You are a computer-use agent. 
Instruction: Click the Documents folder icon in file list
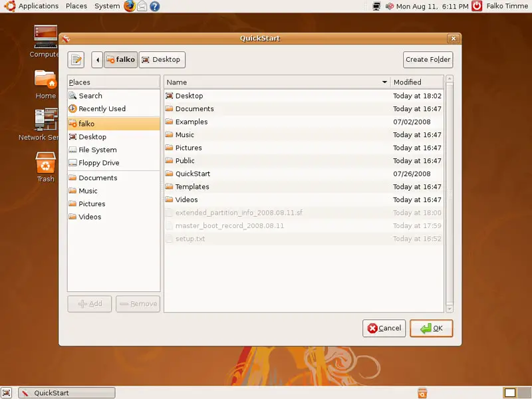[x=169, y=108]
